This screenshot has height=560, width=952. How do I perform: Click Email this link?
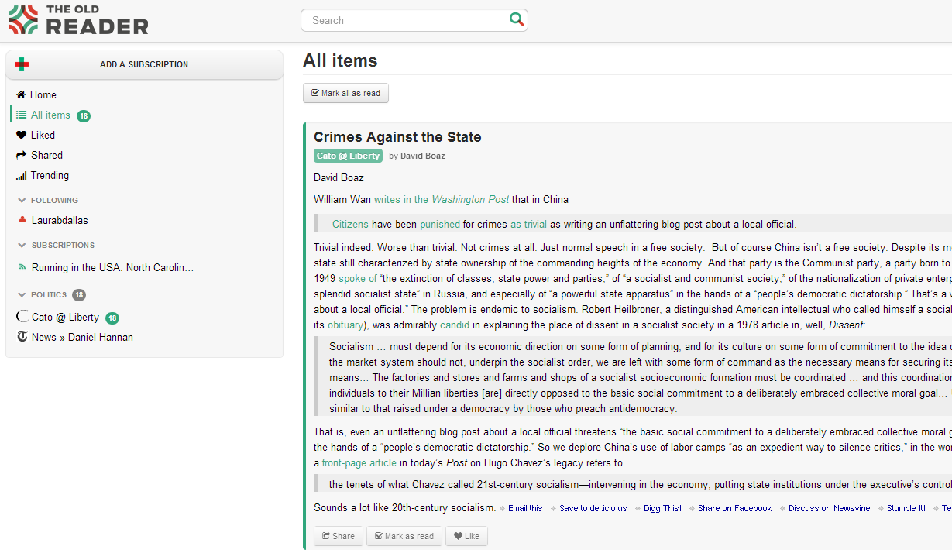coord(525,509)
